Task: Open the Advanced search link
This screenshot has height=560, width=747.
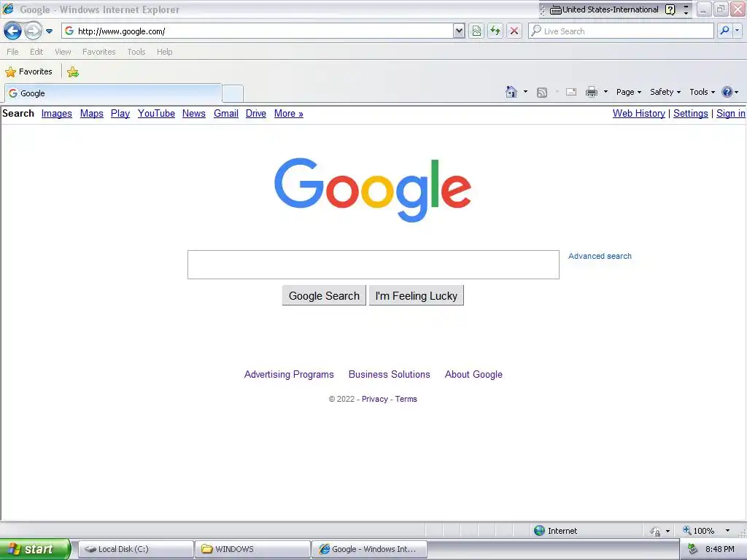Action: click(x=600, y=256)
